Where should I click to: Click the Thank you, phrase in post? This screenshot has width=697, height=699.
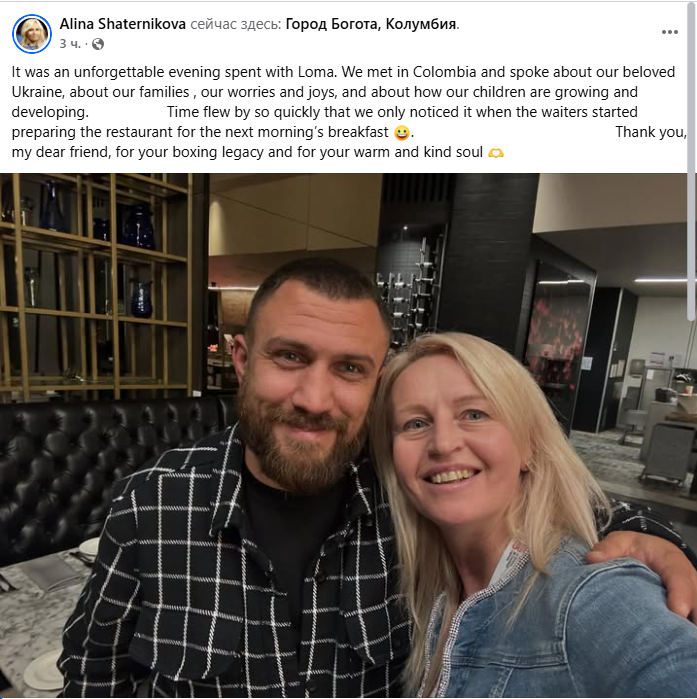(x=651, y=132)
